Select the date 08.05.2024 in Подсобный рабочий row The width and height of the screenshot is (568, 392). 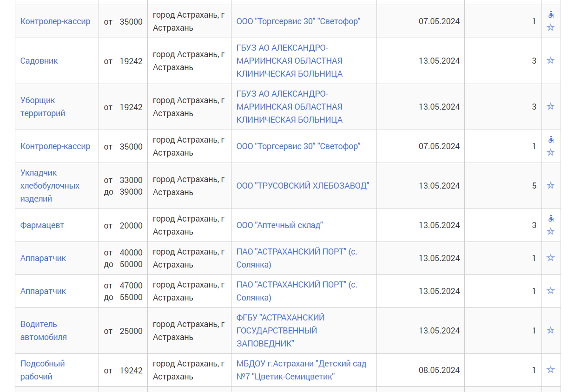point(439,370)
